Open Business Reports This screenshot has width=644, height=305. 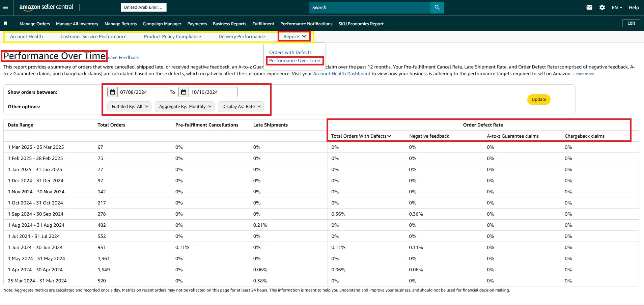click(x=229, y=24)
